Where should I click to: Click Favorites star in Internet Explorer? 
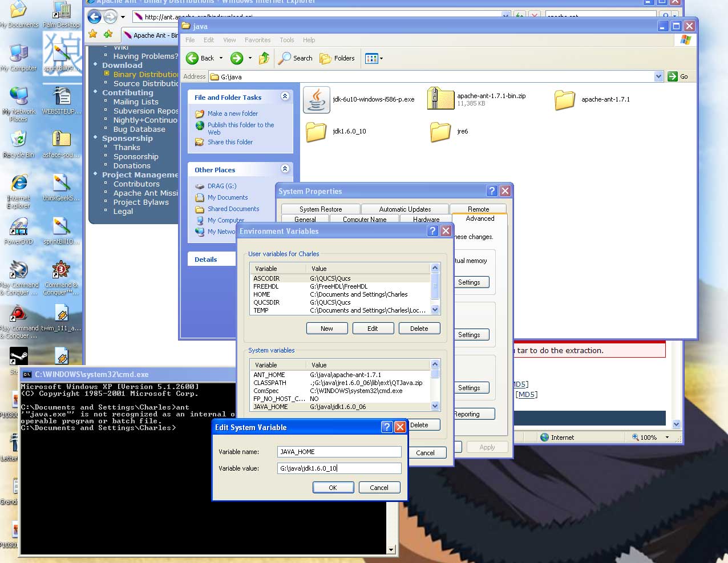pos(93,34)
